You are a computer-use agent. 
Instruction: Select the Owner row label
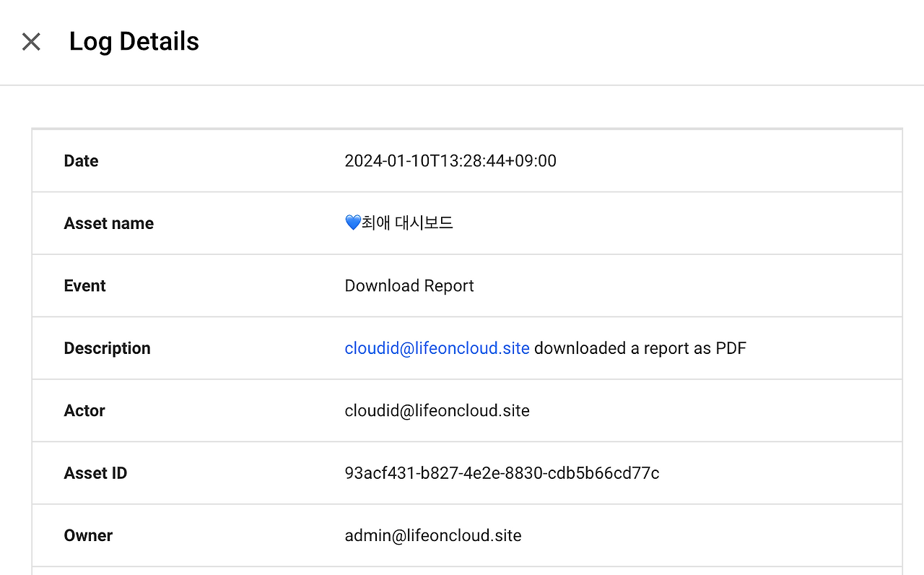[88, 536]
